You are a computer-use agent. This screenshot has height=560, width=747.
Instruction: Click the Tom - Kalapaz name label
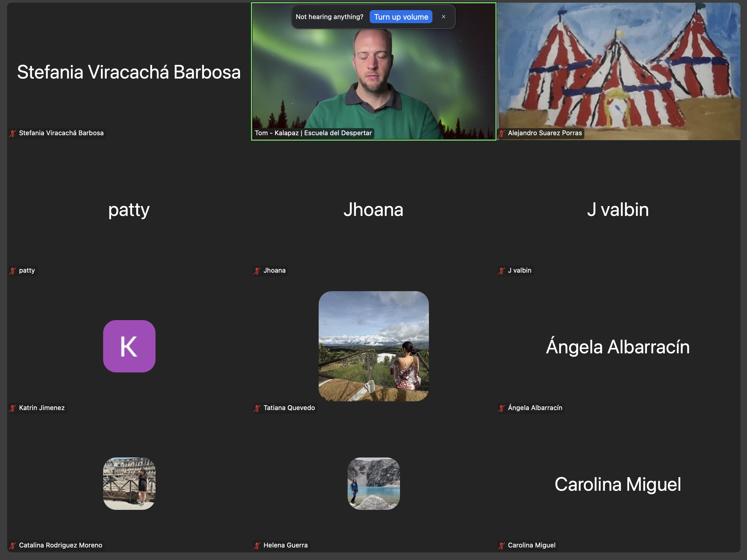[x=313, y=133]
